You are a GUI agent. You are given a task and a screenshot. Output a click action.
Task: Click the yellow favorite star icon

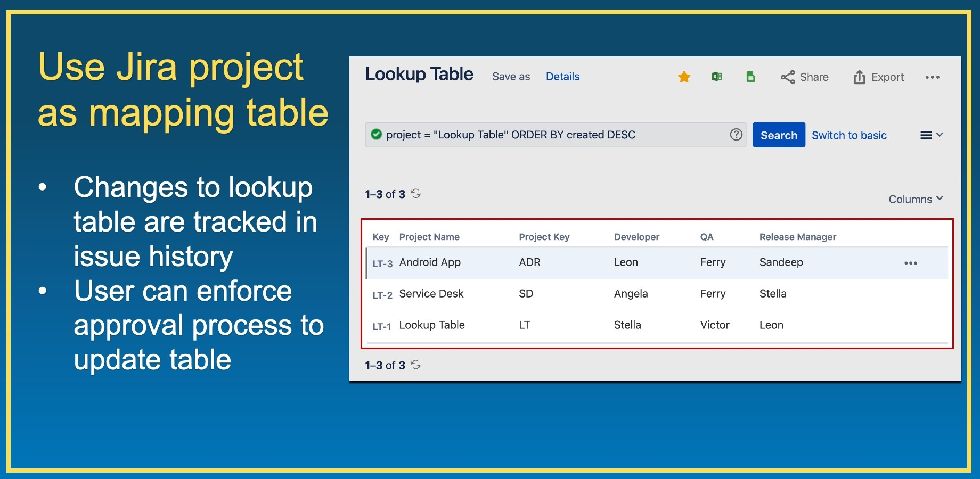click(x=684, y=77)
